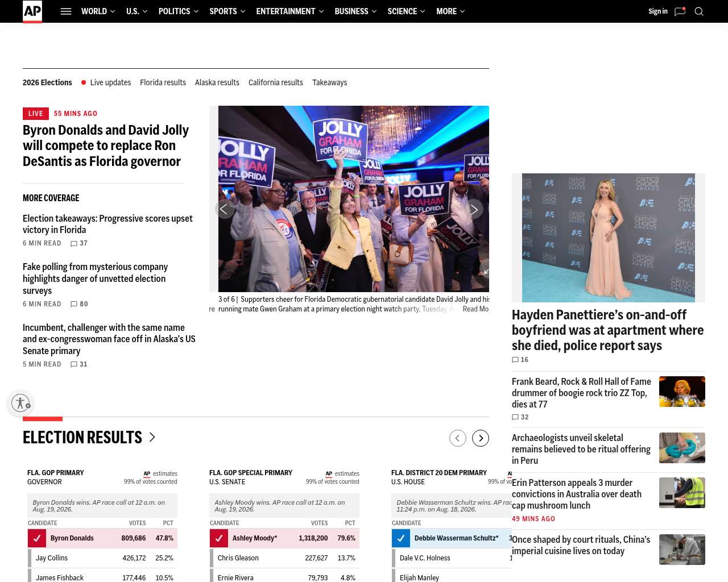Open Election takeaways Progressive upset story
728x582 pixels.
click(107, 224)
